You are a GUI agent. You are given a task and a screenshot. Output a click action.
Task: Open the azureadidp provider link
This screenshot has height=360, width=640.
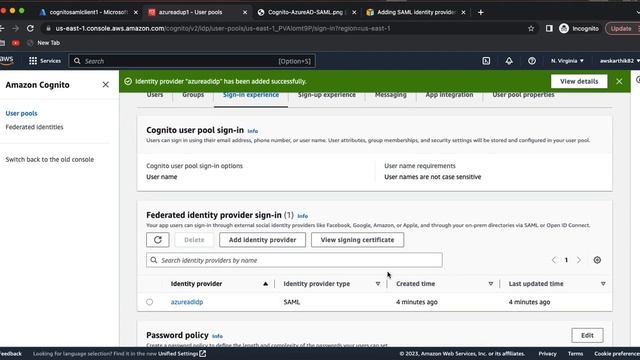[187, 302]
